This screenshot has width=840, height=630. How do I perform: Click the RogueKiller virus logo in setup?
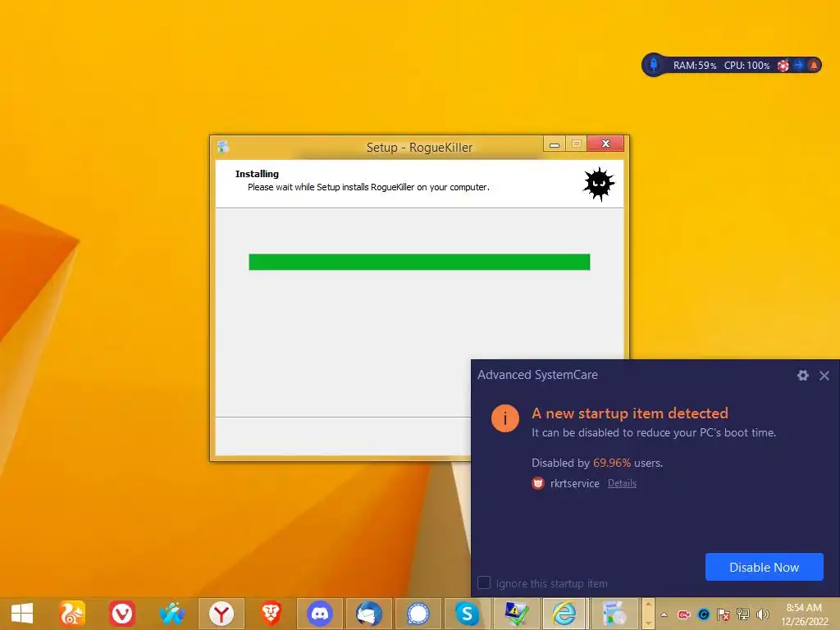pyautogui.click(x=599, y=184)
